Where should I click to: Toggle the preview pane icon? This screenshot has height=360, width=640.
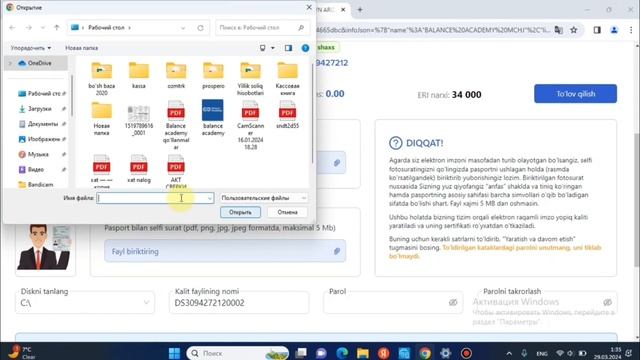[x=289, y=48]
